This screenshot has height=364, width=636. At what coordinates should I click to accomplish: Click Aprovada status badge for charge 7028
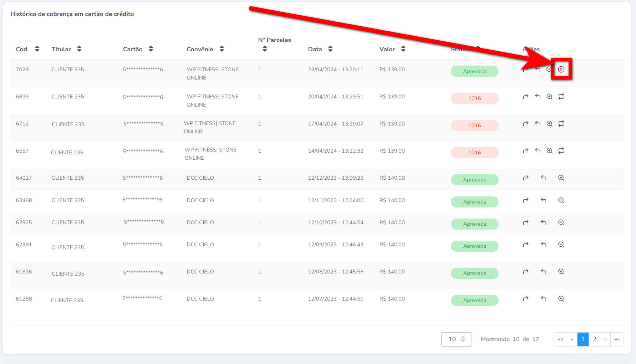[474, 71]
